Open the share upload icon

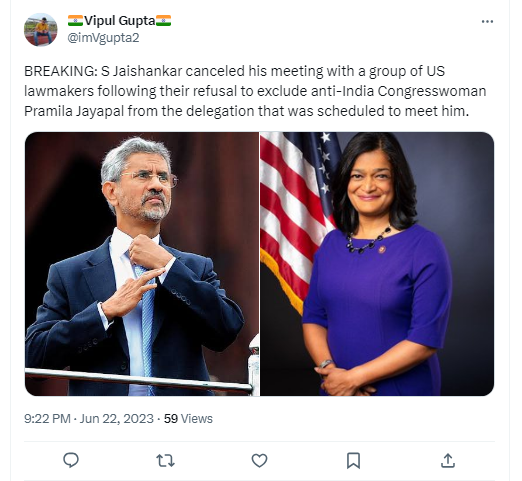[x=448, y=460]
